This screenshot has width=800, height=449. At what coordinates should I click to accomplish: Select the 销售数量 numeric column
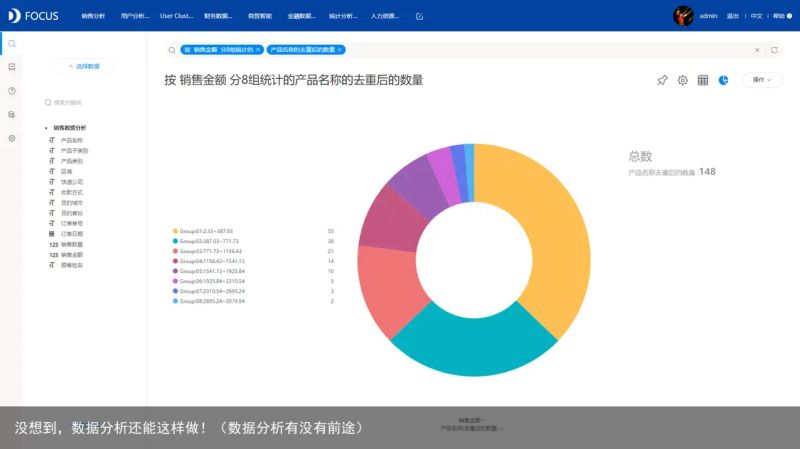(72, 244)
